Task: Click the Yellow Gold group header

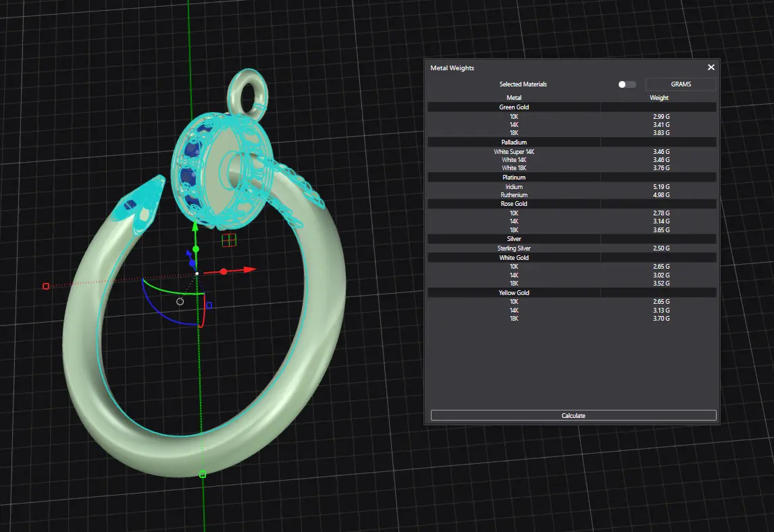Action: click(514, 293)
